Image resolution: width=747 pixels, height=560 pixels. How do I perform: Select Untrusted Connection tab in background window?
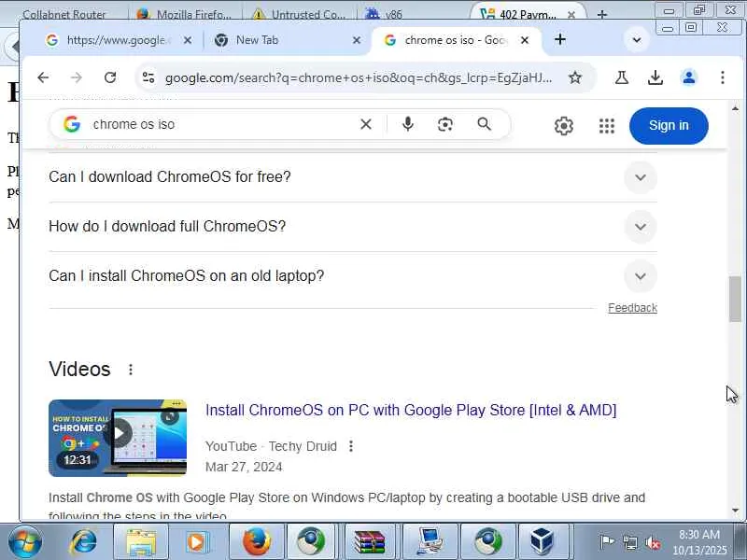tap(300, 14)
